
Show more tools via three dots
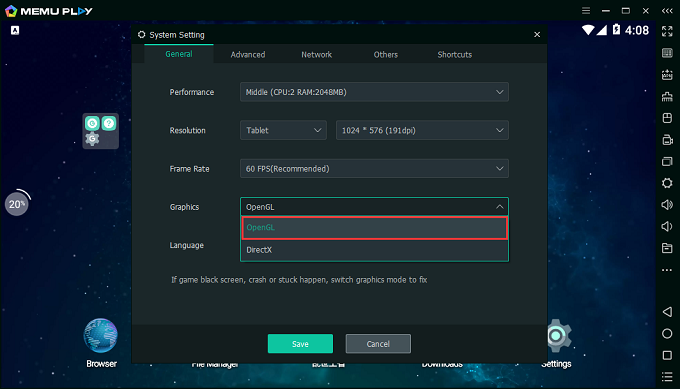tap(667, 270)
